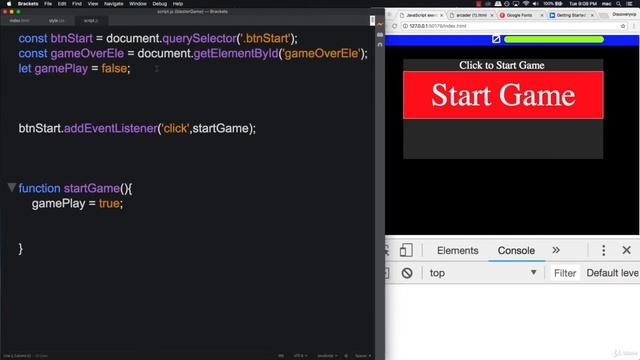This screenshot has width=640, height=360.
Task: Open the Notification Center icon
Action: 629,4
